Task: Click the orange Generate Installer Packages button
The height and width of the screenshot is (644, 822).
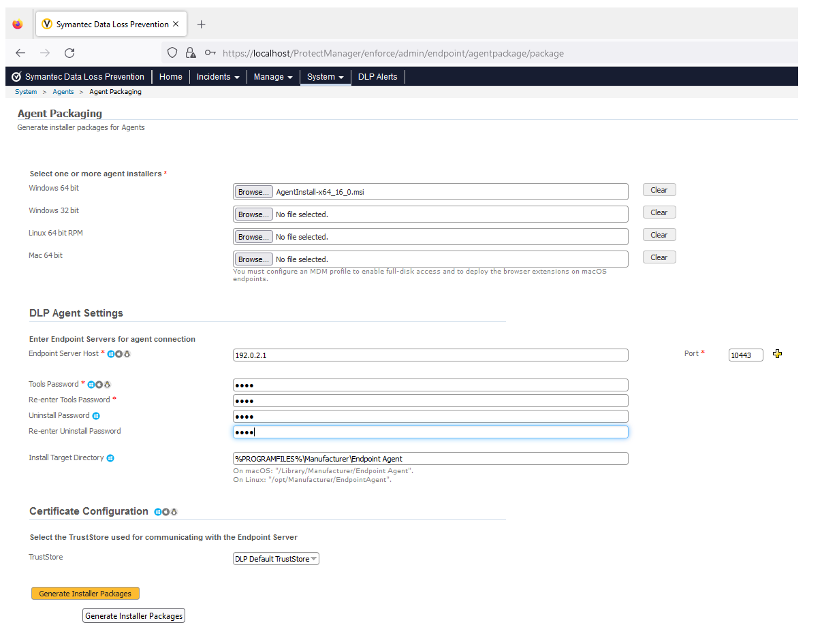Action: (85, 594)
